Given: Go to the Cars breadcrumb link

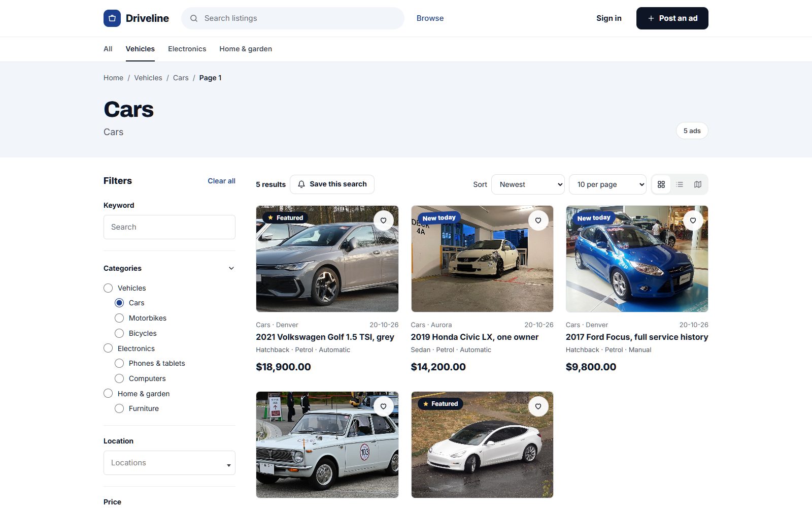Looking at the screenshot, I should click(181, 78).
